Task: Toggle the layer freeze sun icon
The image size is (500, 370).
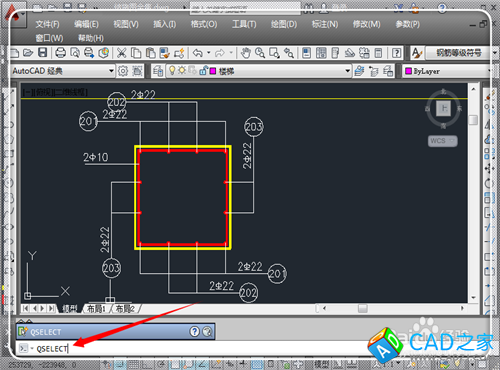Action: [x=182, y=70]
